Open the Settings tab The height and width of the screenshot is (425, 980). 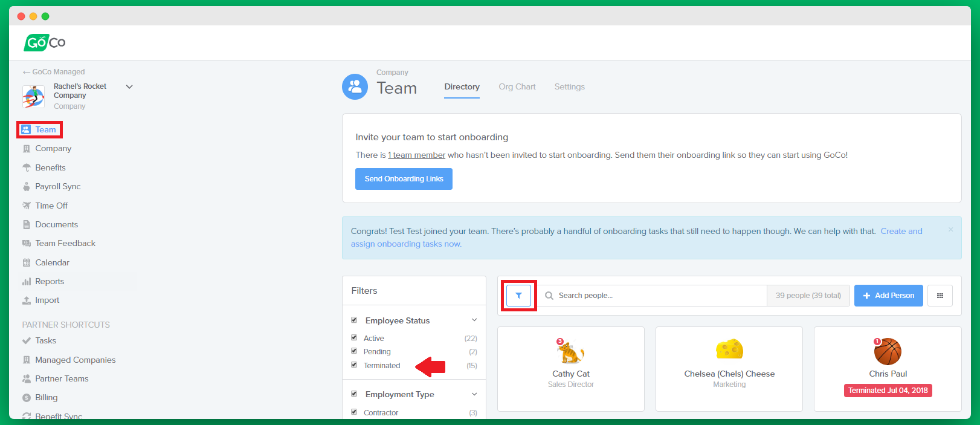coord(570,87)
